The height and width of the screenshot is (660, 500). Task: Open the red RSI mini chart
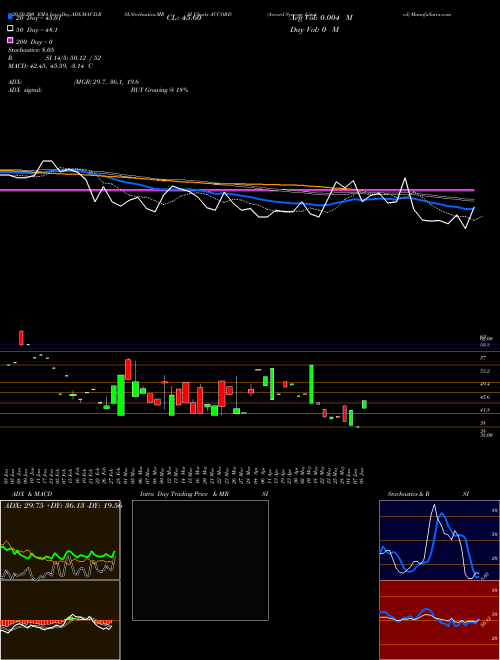click(439, 620)
